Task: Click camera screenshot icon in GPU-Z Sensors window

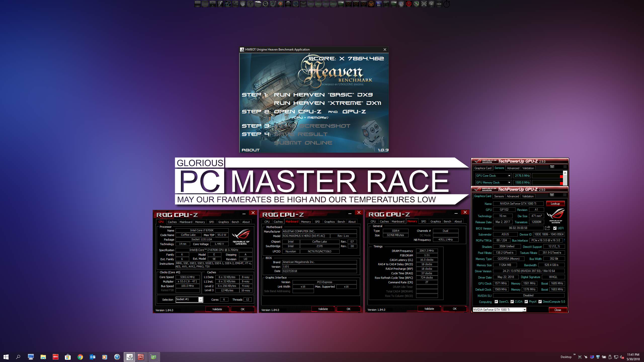Action: pyautogui.click(x=552, y=167)
